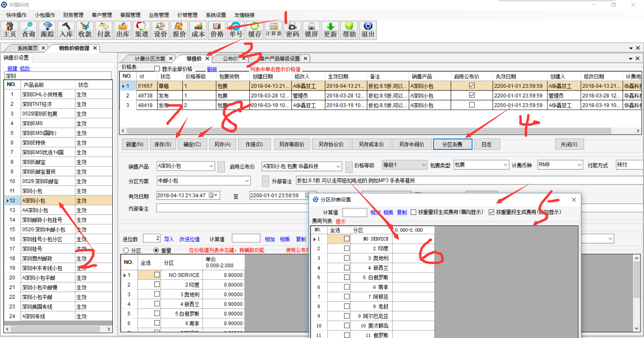Viewport: 644px width, 338px height.
Task: Click the 主页 home toolbar icon
Action: click(9, 30)
